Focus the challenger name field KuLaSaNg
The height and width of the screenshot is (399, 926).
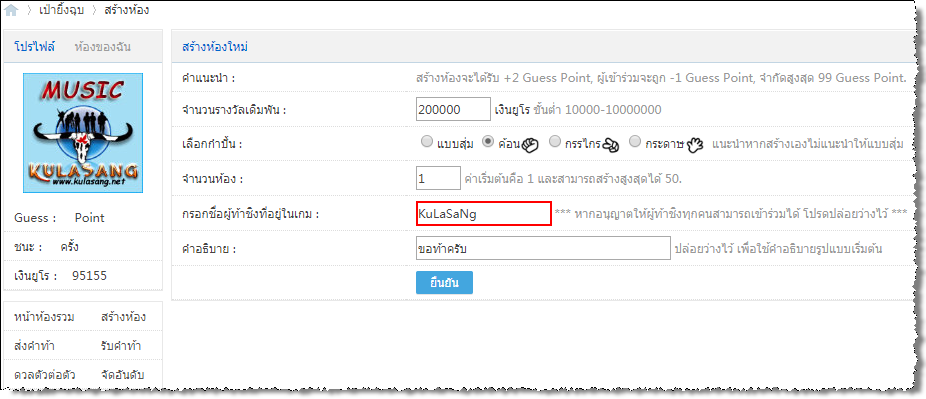point(483,214)
